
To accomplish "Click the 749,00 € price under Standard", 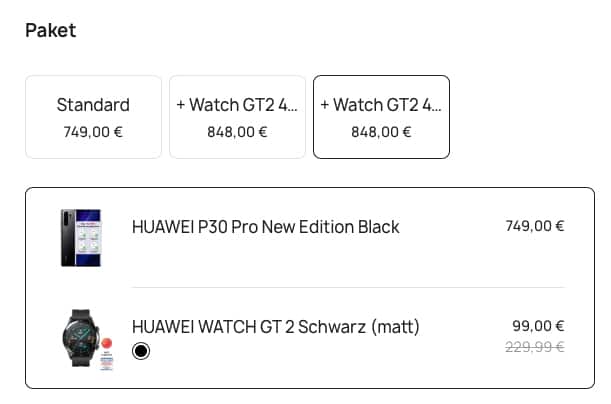I will tap(93, 131).
